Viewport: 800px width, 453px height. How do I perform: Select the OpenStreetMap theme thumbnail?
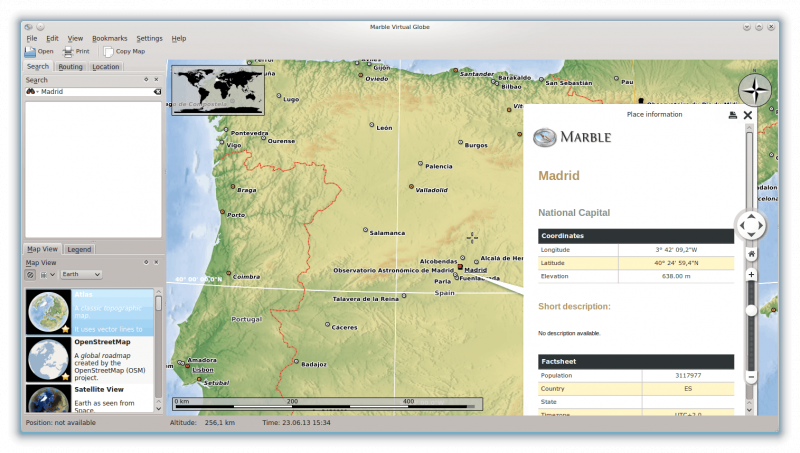tap(48, 359)
